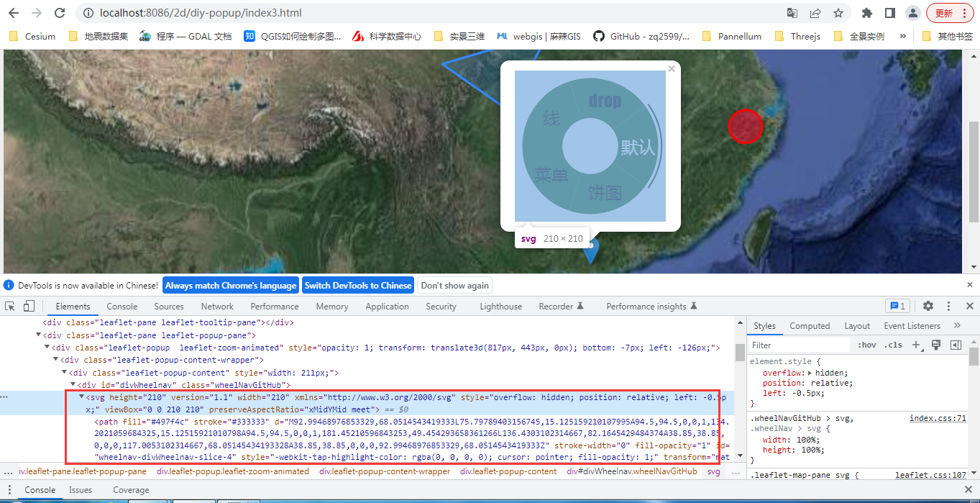Viewport: 980px width, 503px height.
Task: Click the 饼图 wheel menu slice
Action: click(605, 193)
